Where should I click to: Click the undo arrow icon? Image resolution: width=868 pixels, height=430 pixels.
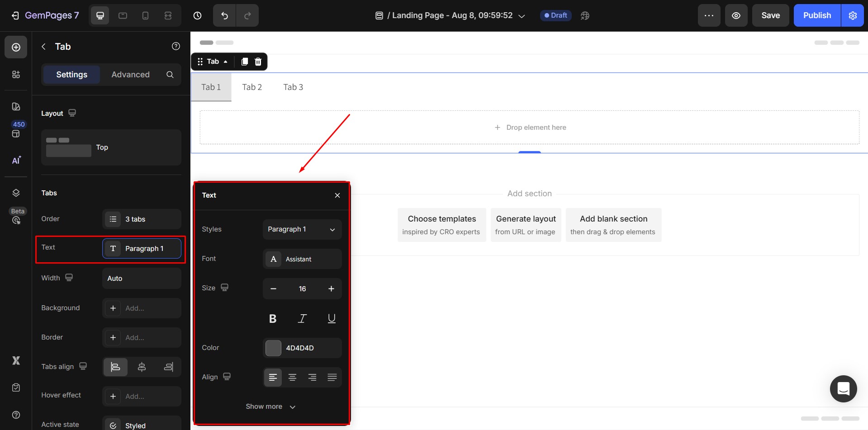click(x=224, y=15)
